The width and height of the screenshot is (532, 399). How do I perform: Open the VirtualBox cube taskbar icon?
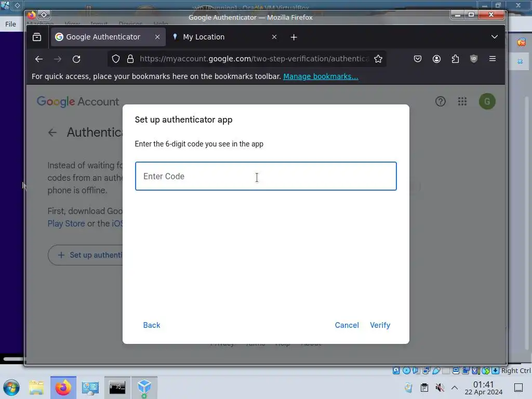(x=144, y=388)
